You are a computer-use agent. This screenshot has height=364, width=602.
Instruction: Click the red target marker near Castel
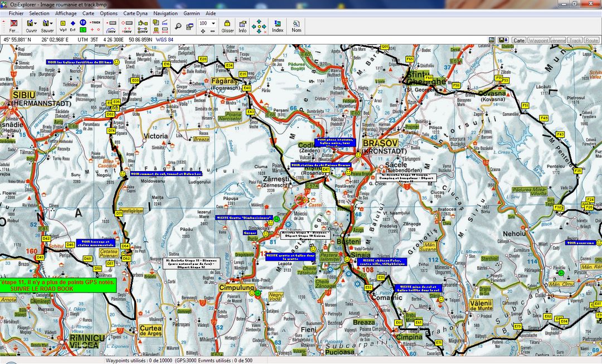pyautogui.click(x=301, y=200)
